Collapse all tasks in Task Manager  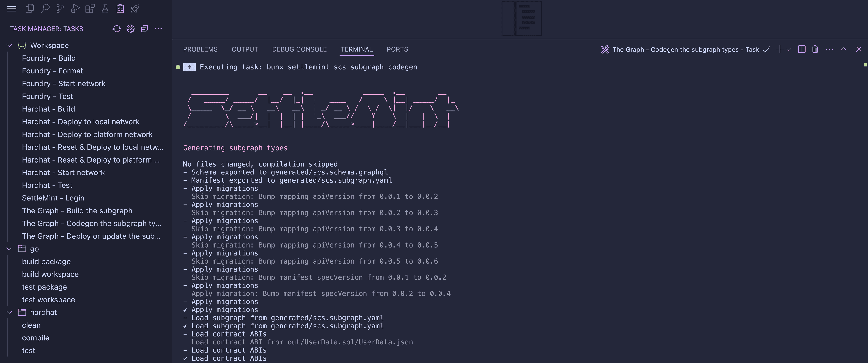click(x=144, y=29)
